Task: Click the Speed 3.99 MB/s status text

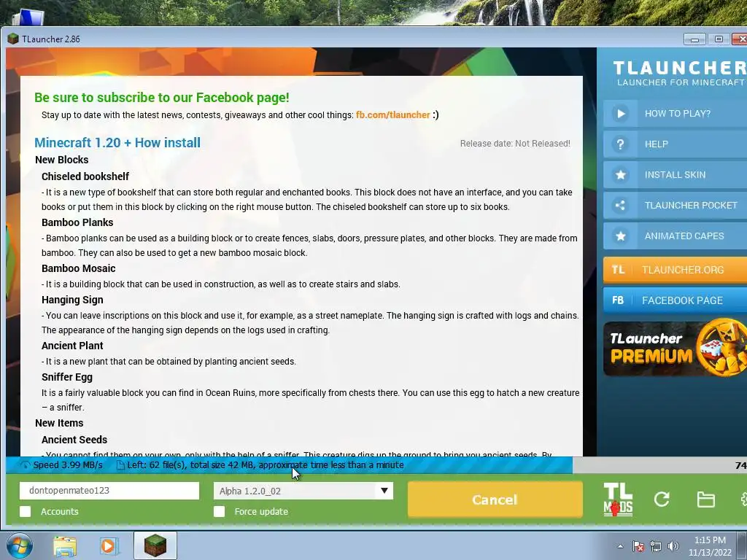Action: (68, 464)
